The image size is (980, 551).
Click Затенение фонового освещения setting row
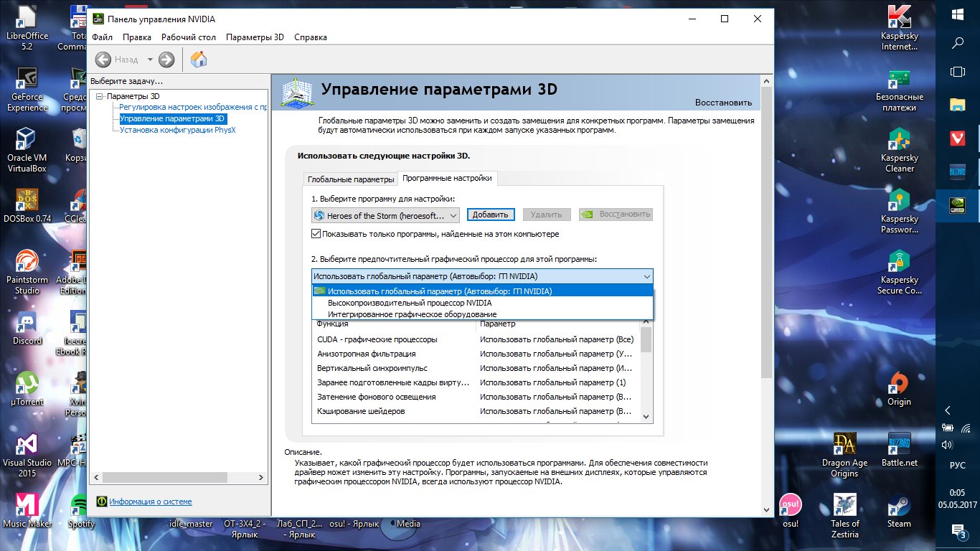(476, 397)
